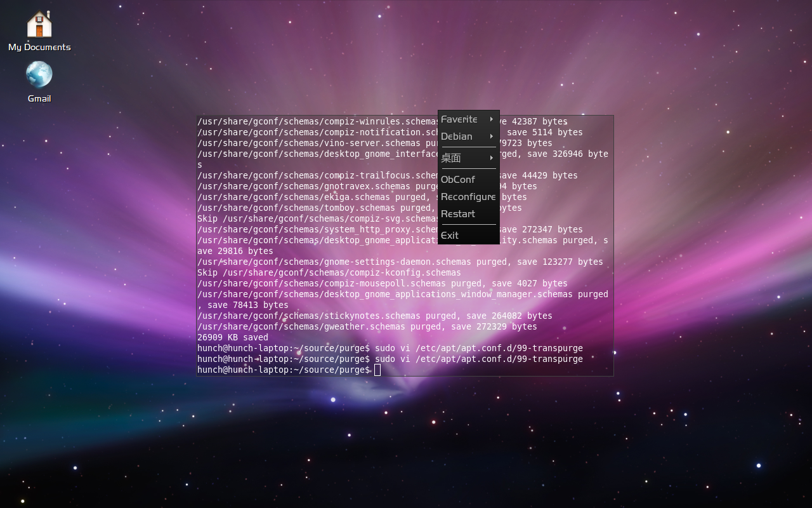Click the My Documents icon label
Image resolution: width=812 pixels, height=508 pixels.
point(39,47)
